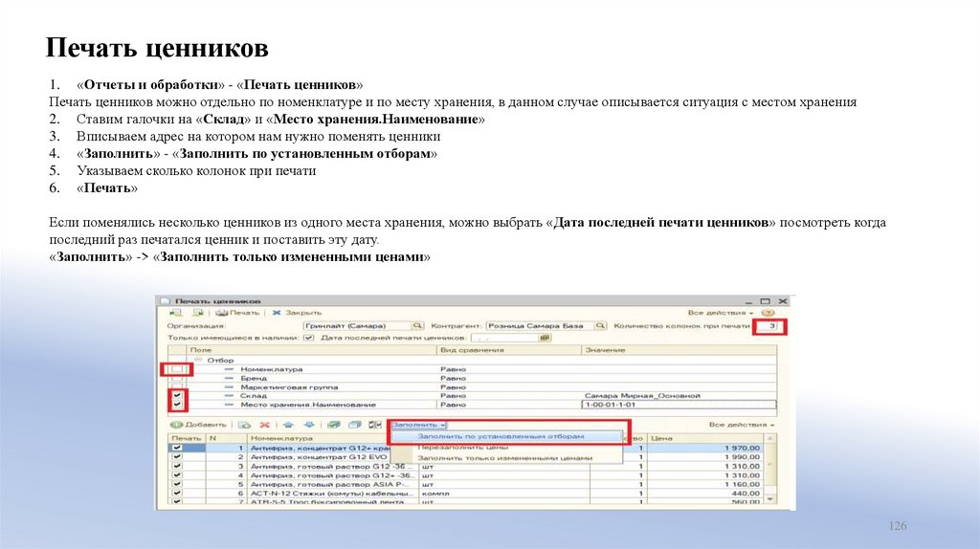
Task: Click the stacked sheets icon in the lower toolbar
Action: pyautogui.click(x=355, y=425)
